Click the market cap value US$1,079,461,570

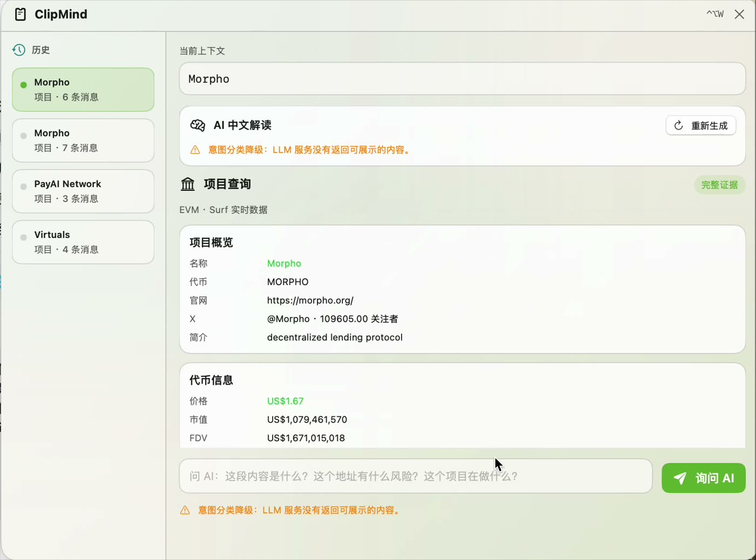[x=307, y=420]
